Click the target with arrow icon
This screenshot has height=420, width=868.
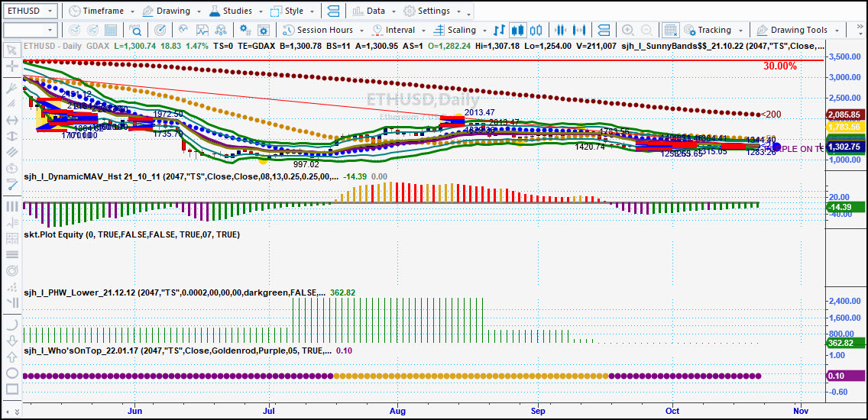[x=160, y=30]
